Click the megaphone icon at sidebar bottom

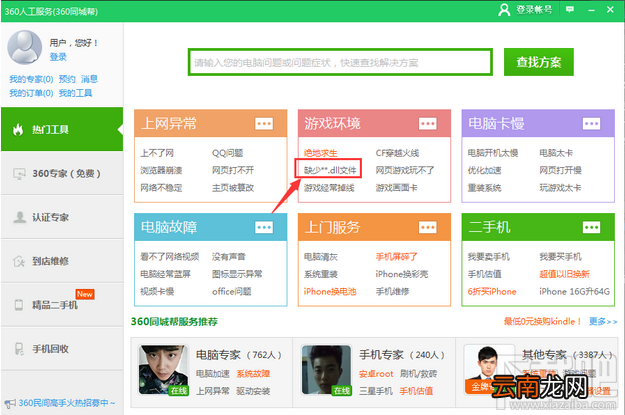(x=10, y=403)
